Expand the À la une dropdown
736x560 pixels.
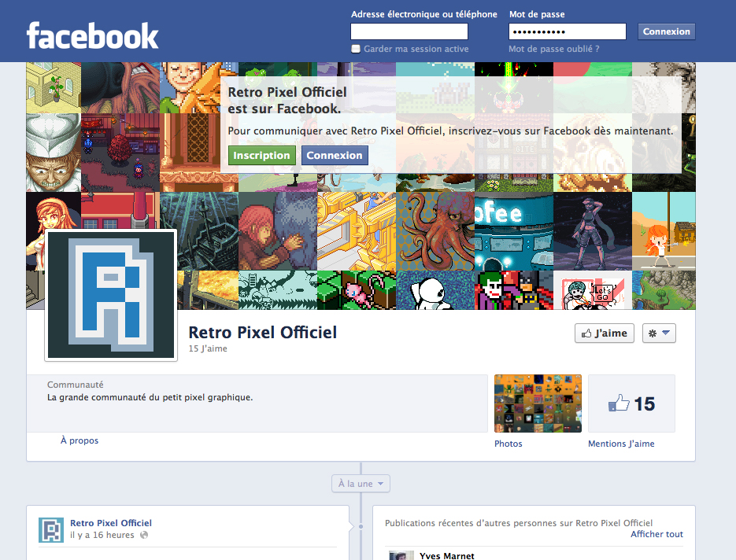pos(361,484)
